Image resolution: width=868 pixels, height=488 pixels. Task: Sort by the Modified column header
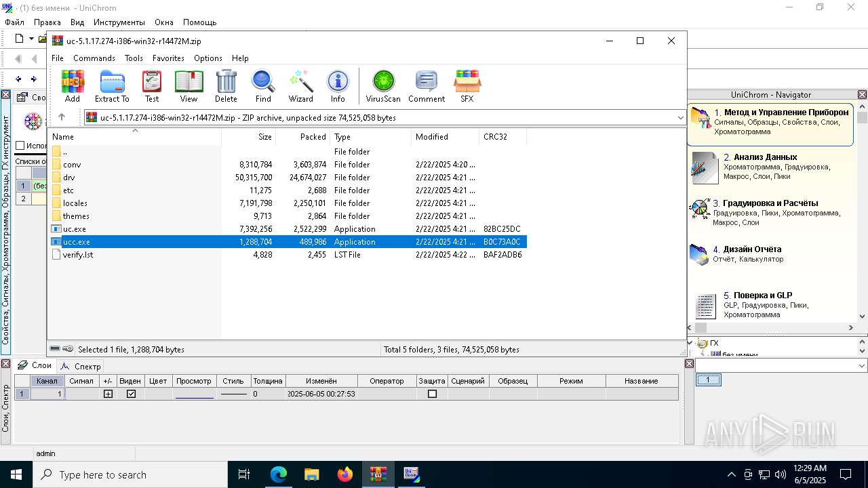click(445, 137)
